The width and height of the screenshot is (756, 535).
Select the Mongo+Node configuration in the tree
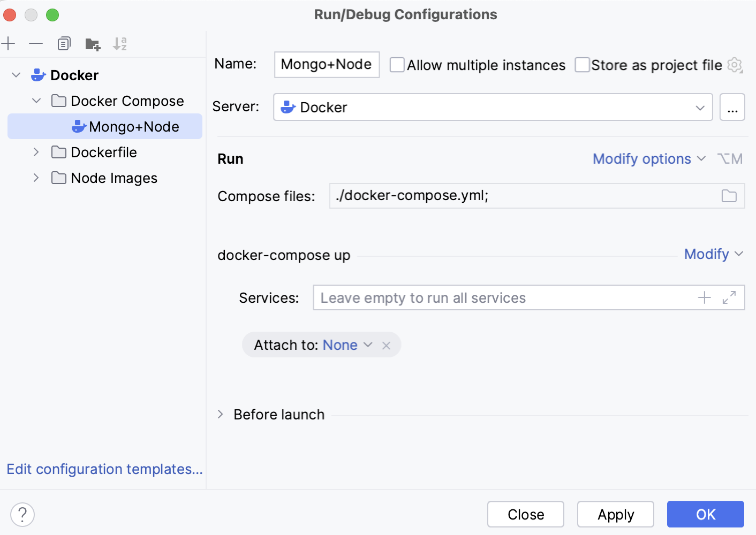[x=134, y=126]
